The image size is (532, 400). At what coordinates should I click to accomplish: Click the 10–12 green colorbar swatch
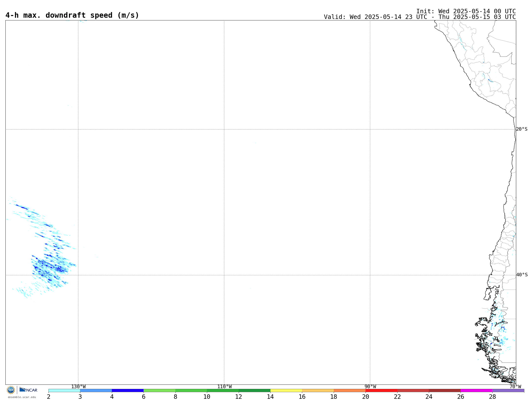pyautogui.click(x=223, y=391)
